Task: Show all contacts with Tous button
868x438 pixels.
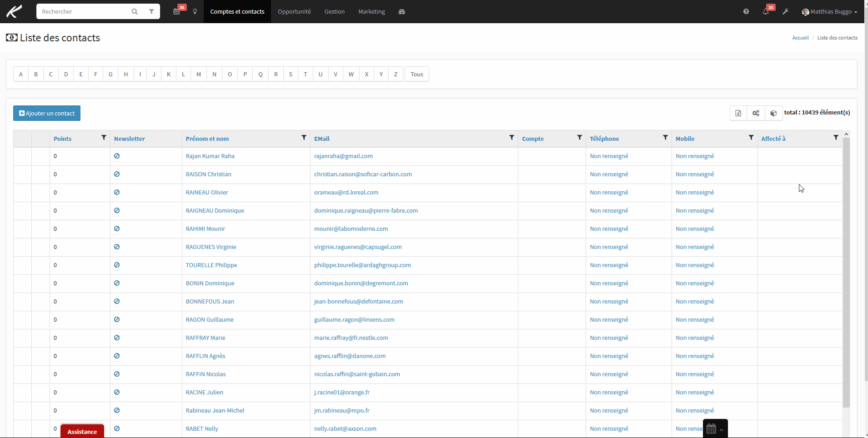Action: coord(417,74)
